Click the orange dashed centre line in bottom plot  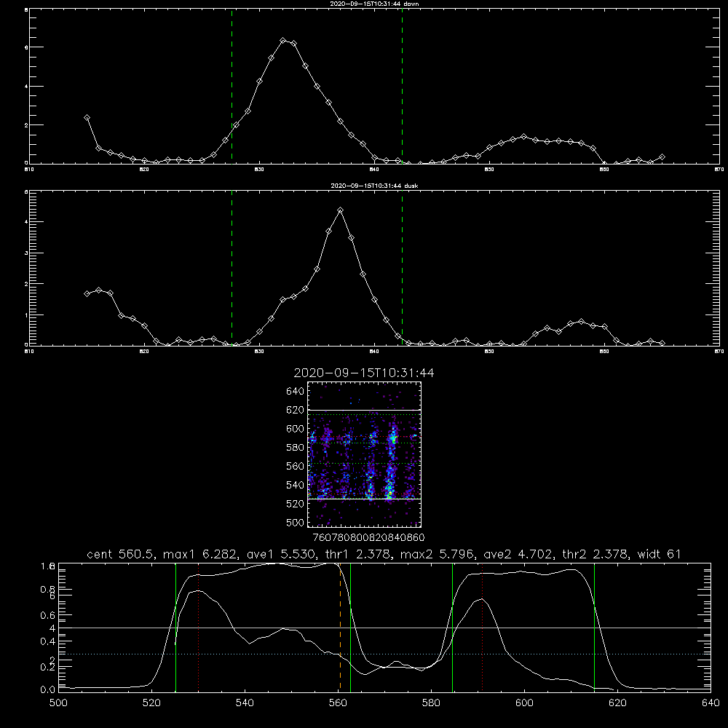click(340, 628)
